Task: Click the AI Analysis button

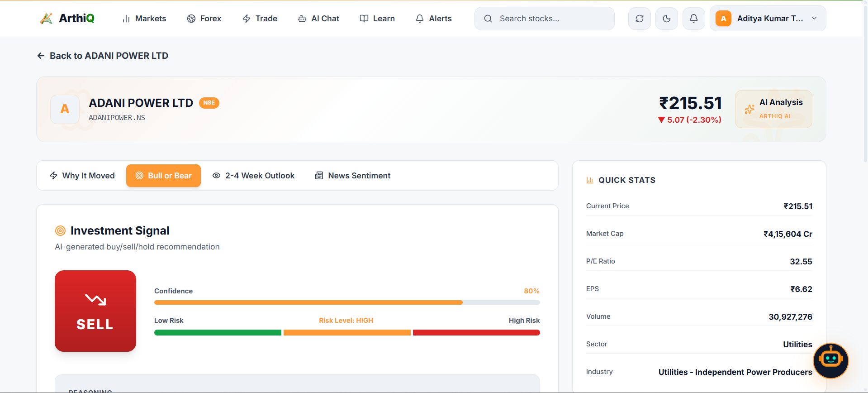Action: [773, 109]
